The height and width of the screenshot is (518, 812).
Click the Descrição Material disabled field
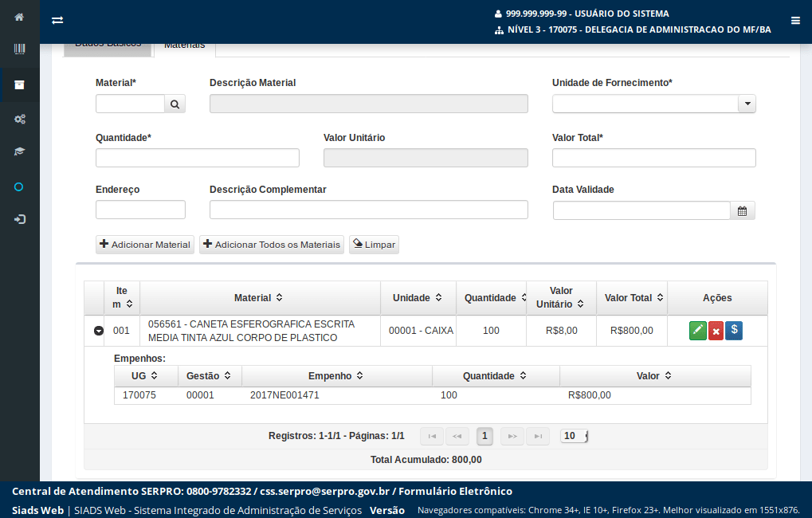coord(369,104)
